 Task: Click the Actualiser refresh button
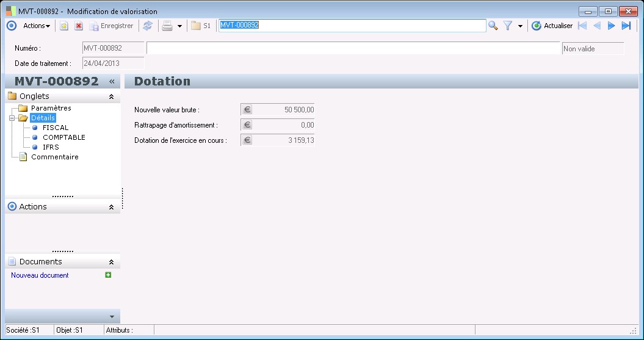click(x=552, y=26)
